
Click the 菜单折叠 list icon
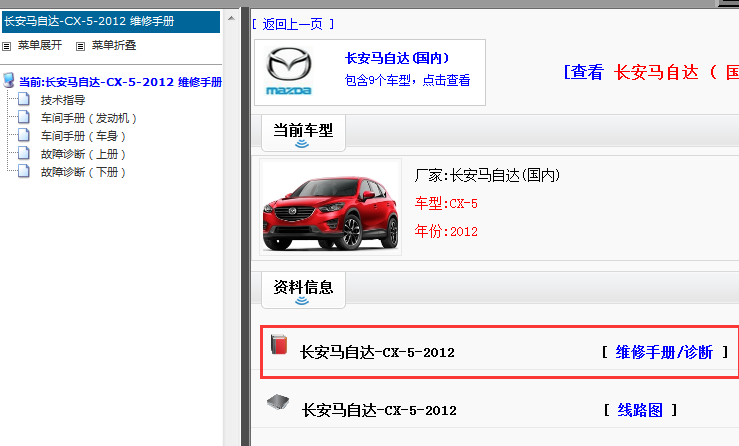[x=81, y=46]
